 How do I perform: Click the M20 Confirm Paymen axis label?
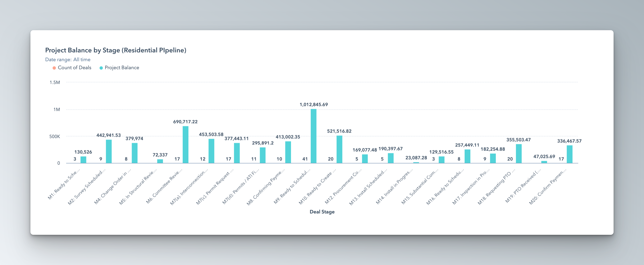[548, 187]
